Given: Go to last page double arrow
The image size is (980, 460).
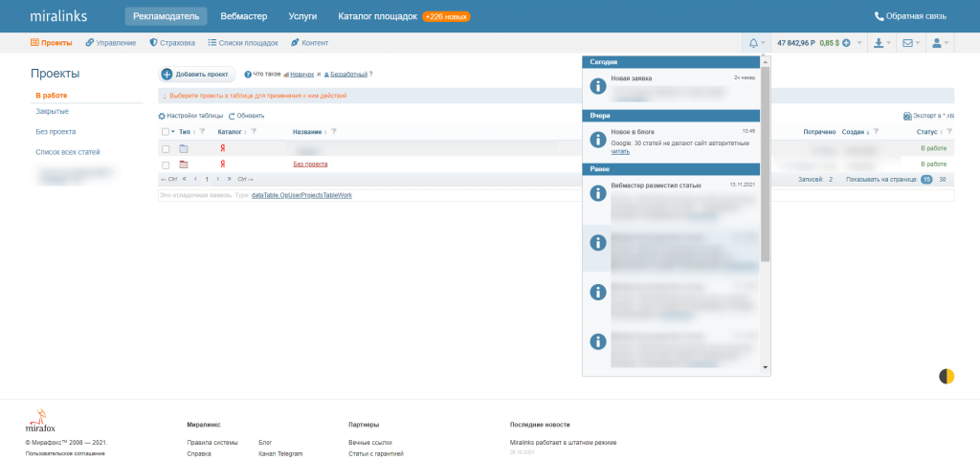Looking at the screenshot, I should click(x=229, y=179).
